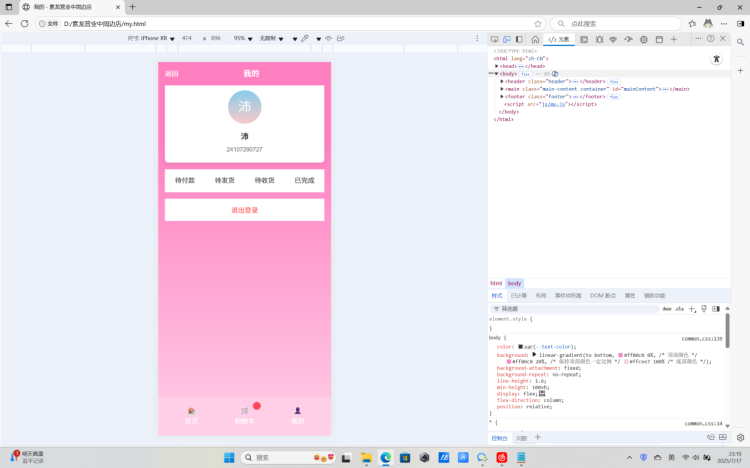Expand the header class="header" node
The image size is (750, 468).
(x=502, y=81)
